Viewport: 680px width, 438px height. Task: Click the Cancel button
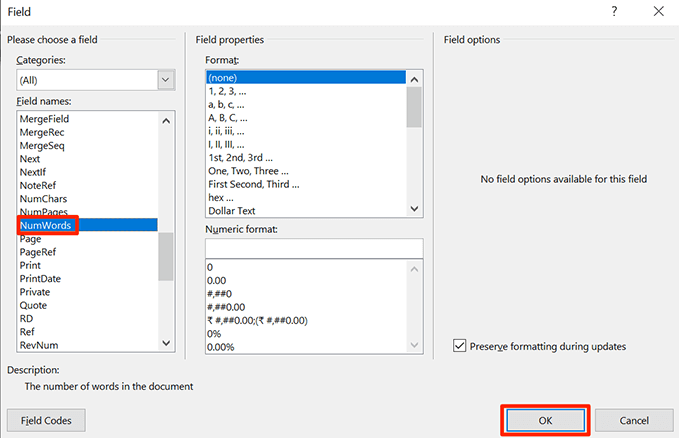click(x=633, y=421)
